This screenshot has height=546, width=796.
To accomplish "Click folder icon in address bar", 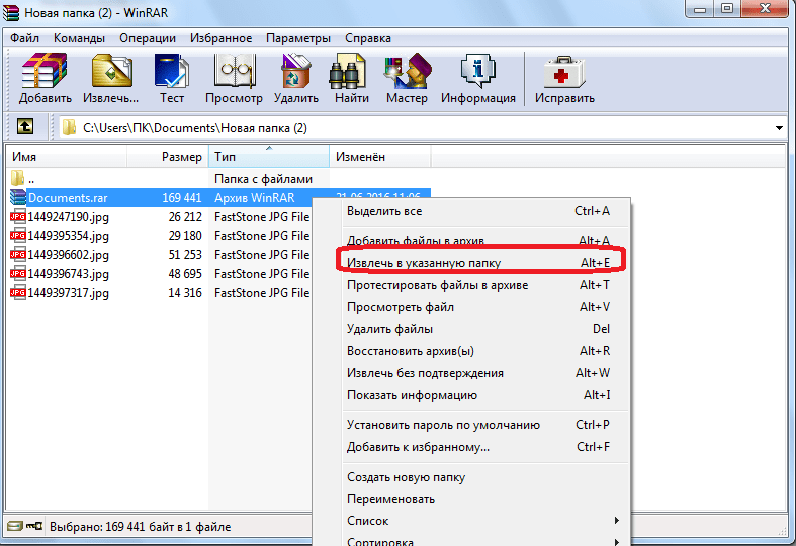I will pos(69,127).
